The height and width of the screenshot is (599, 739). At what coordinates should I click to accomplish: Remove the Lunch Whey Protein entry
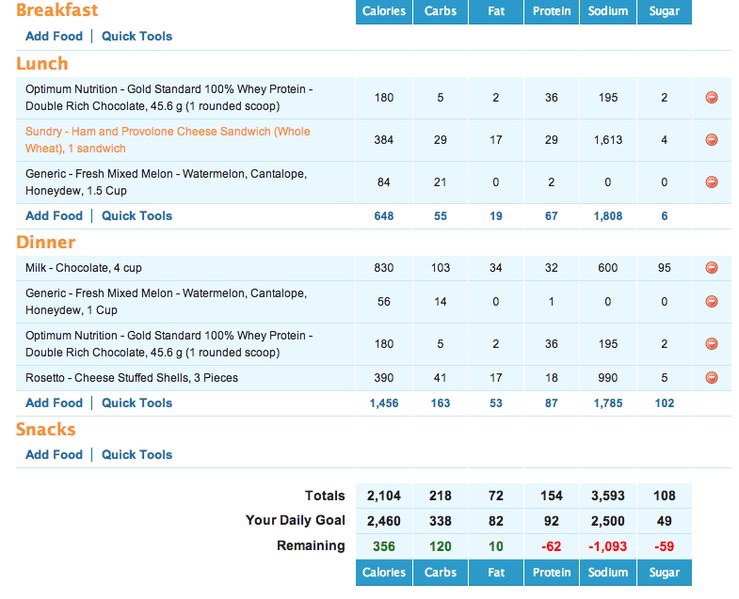pos(711,98)
